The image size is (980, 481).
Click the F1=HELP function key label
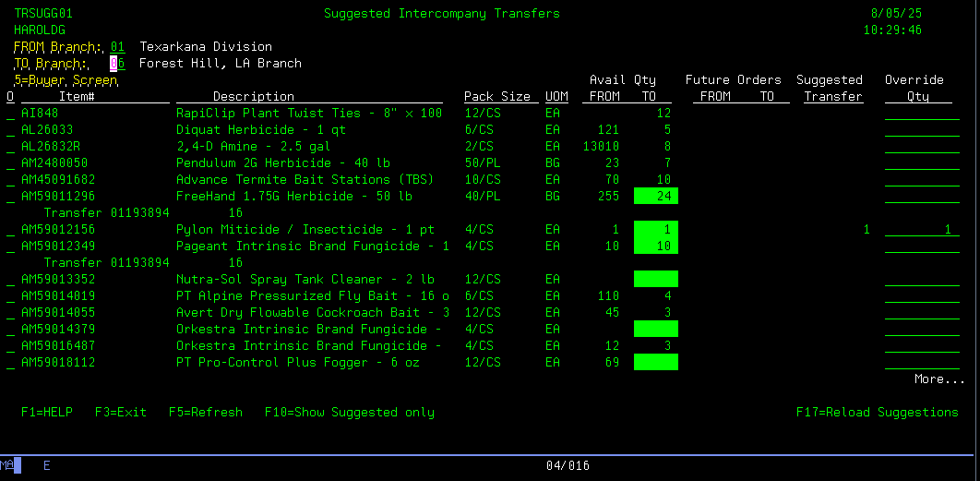tap(46, 413)
